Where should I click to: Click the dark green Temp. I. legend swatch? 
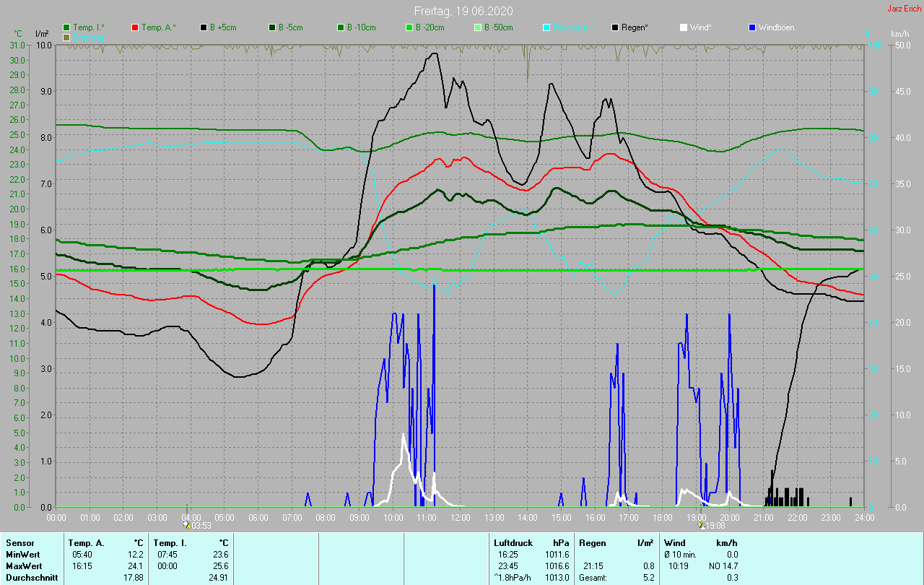pyautogui.click(x=66, y=27)
